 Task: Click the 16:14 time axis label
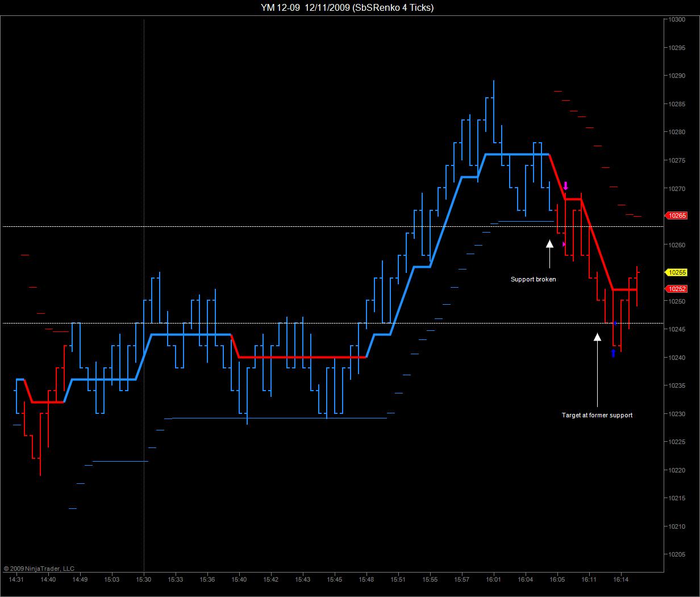click(x=621, y=579)
